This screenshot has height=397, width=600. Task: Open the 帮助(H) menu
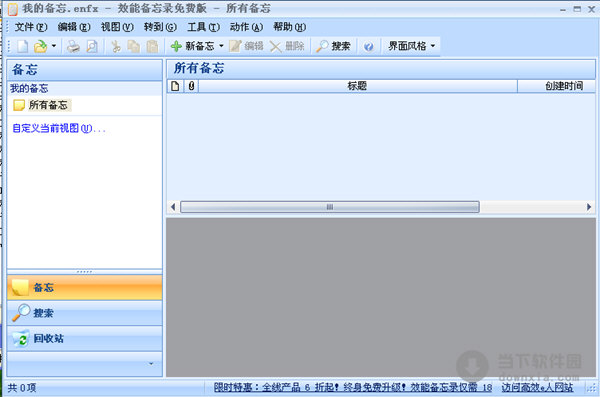289,27
